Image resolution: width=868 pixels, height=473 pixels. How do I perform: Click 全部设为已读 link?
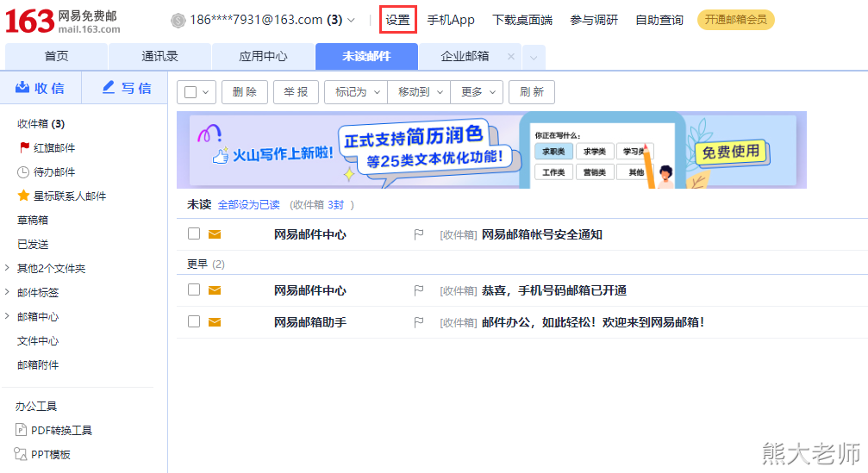tap(248, 205)
